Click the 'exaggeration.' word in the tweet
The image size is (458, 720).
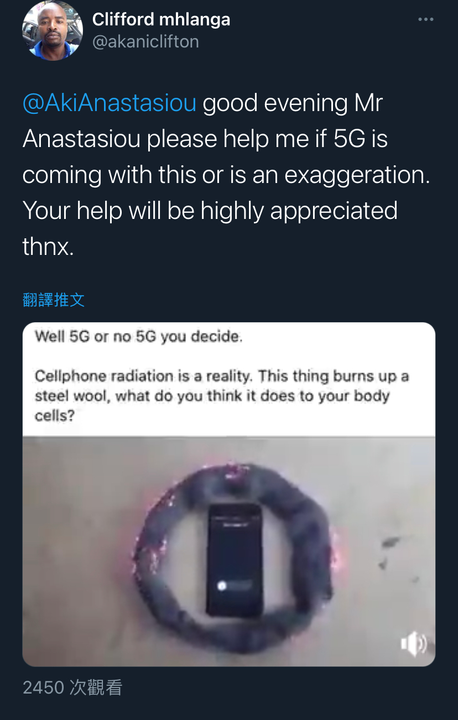point(357,175)
